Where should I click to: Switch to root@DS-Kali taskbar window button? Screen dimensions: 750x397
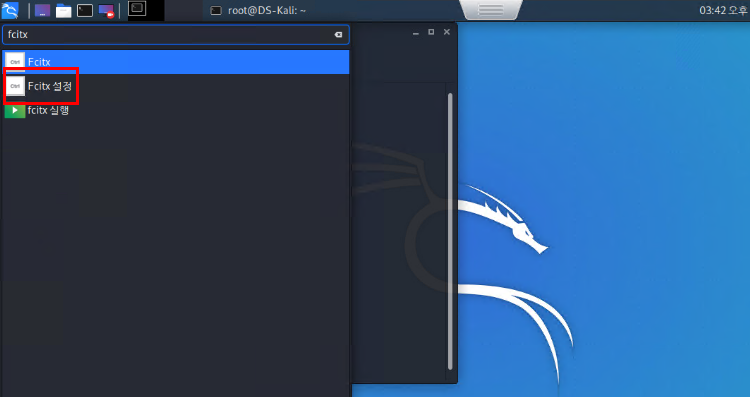pyautogui.click(x=258, y=10)
